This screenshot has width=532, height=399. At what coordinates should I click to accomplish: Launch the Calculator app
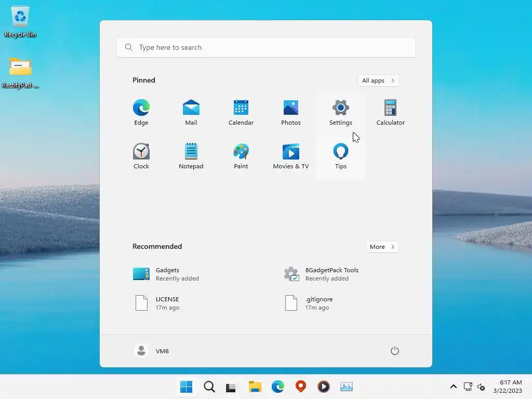tap(391, 113)
